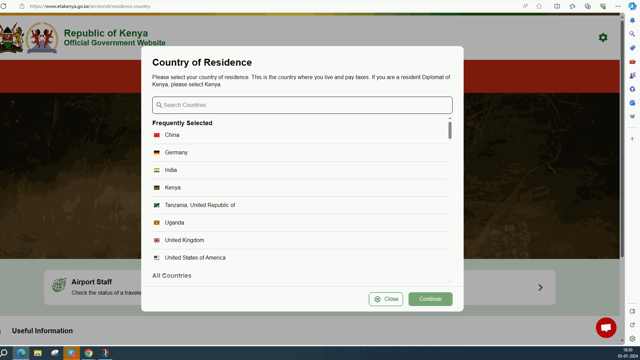Viewport: 640px width, 360px height.
Task: Add a new Edge sidebar app
Action: [x=632, y=139]
